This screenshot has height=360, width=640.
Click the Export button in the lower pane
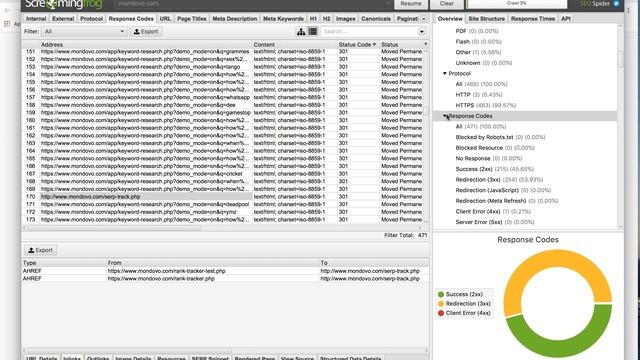click(x=40, y=250)
